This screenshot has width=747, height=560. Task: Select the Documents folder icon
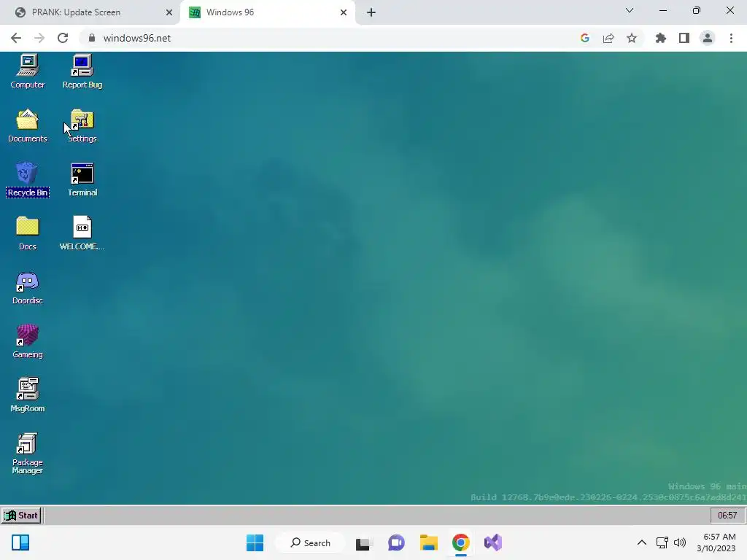[28, 125]
